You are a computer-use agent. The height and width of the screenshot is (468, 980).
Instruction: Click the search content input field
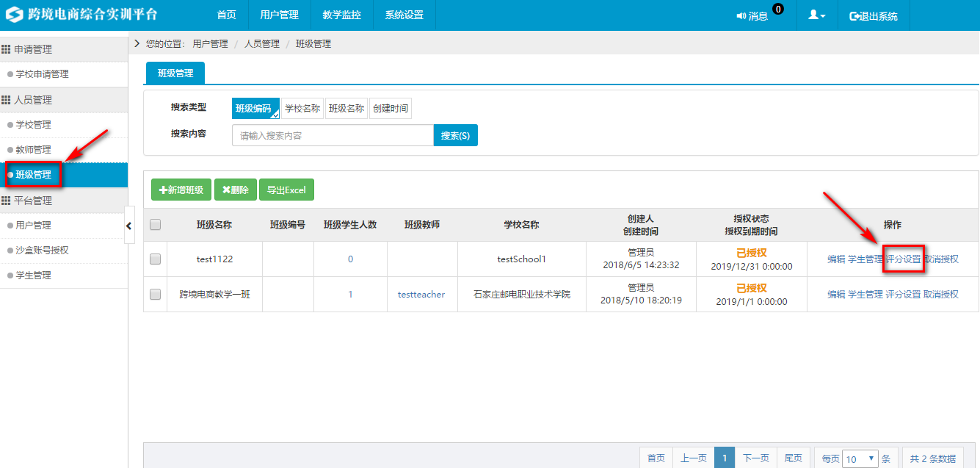[x=333, y=135]
